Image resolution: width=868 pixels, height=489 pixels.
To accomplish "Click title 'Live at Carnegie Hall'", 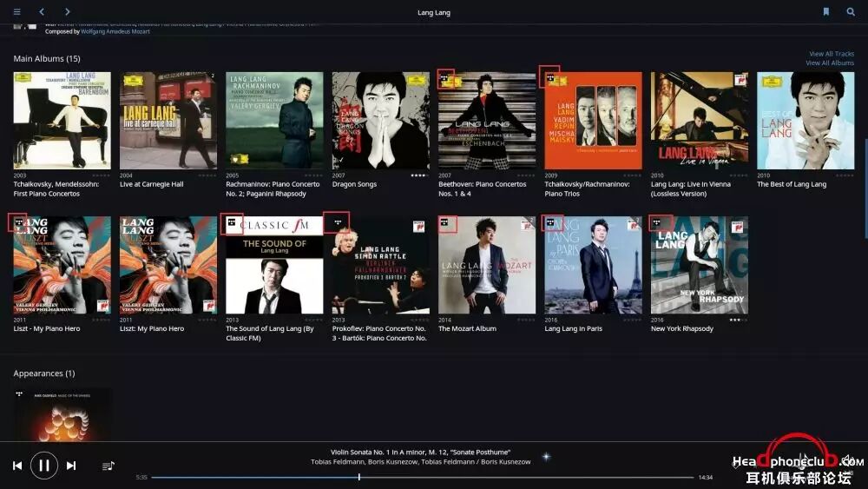I will point(152,184).
